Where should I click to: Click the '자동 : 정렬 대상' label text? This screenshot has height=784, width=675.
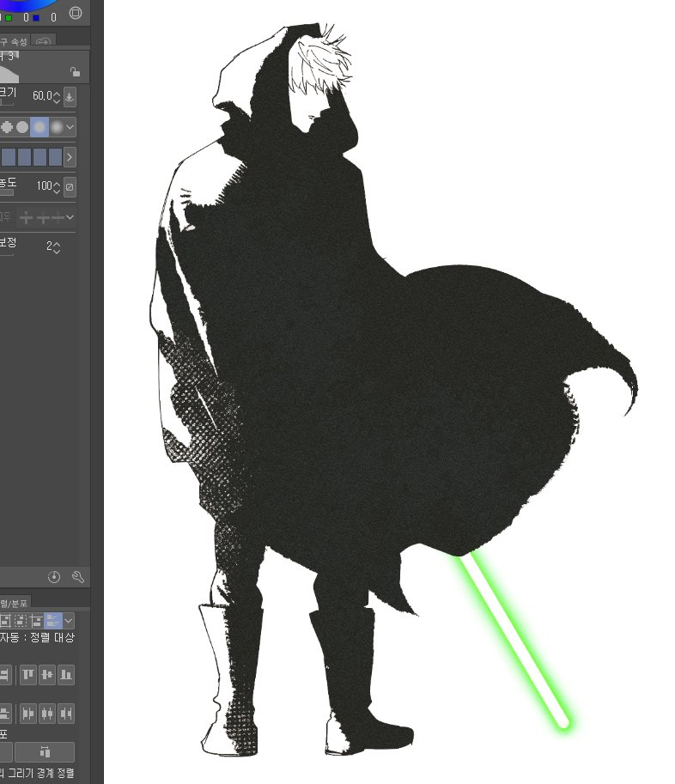(x=37, y=637)
